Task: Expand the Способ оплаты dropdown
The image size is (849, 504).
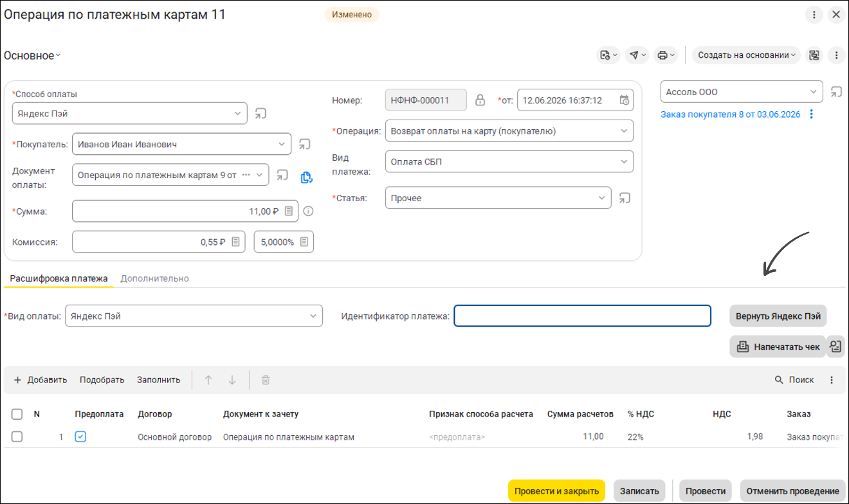Action: pyautogui.click(x=237, y=114)
